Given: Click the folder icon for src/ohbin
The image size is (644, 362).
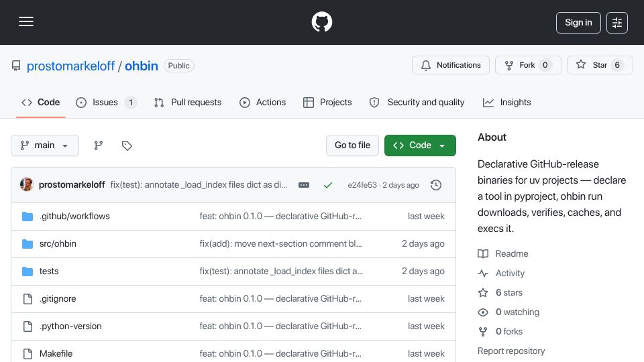Looking at the screenshot, I should (28, 244).
